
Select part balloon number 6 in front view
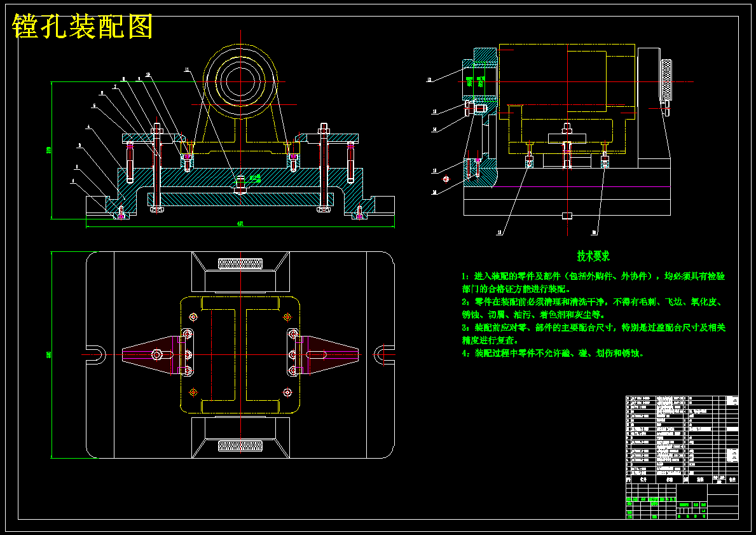102,93
